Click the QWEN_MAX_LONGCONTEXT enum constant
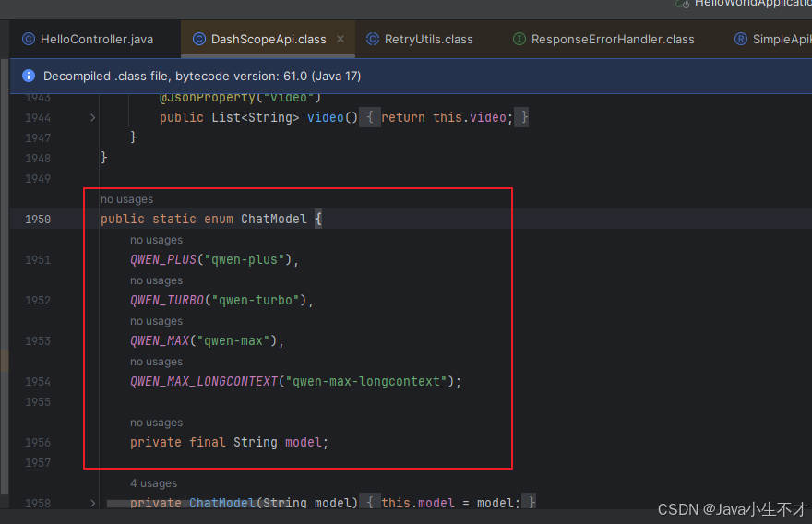 click(204, 382)
